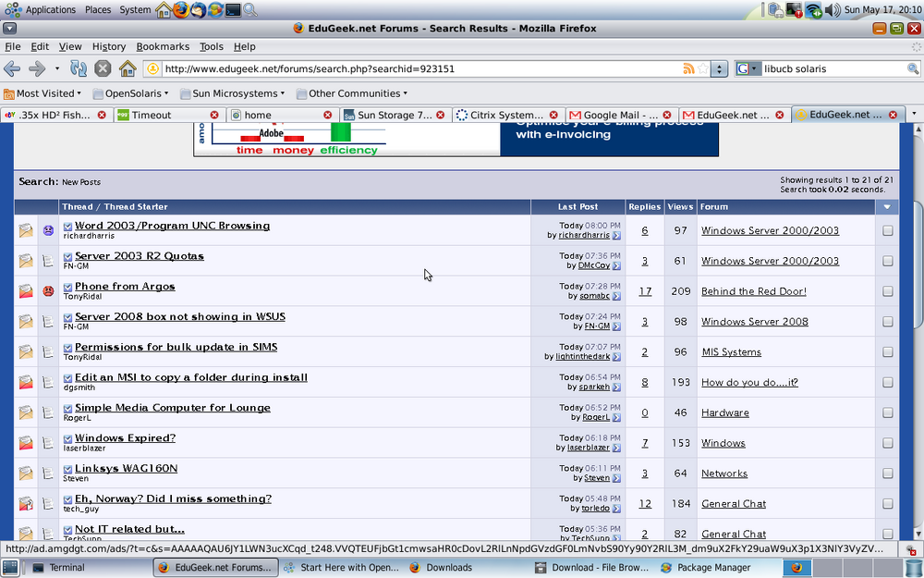924x578 pixels.
Task: Close the Timeout tab
Action: [214, 115]
